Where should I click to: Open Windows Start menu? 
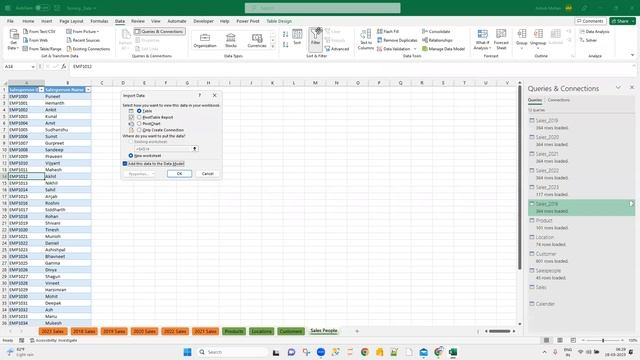click(x=187, y=352)
